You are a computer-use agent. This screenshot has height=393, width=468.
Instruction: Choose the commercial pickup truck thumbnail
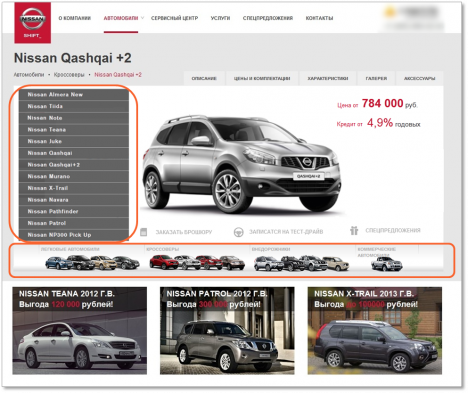coord(387,264)
